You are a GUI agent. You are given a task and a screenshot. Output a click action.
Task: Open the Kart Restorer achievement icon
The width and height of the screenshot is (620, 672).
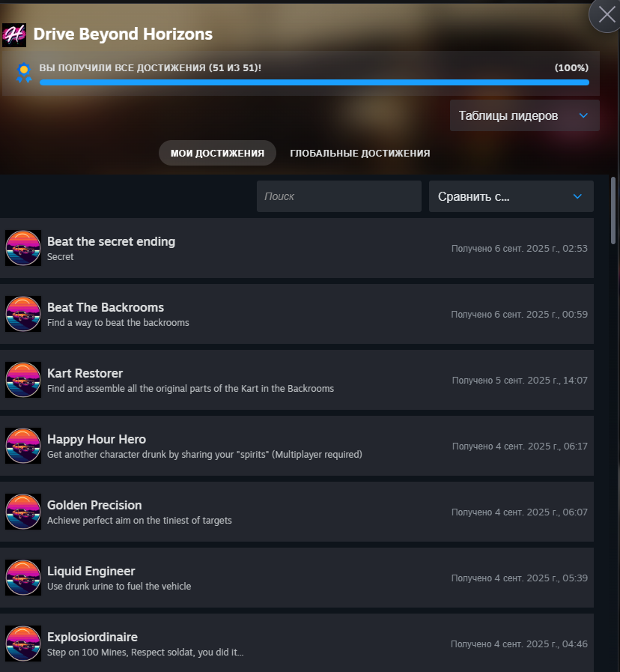23,380
